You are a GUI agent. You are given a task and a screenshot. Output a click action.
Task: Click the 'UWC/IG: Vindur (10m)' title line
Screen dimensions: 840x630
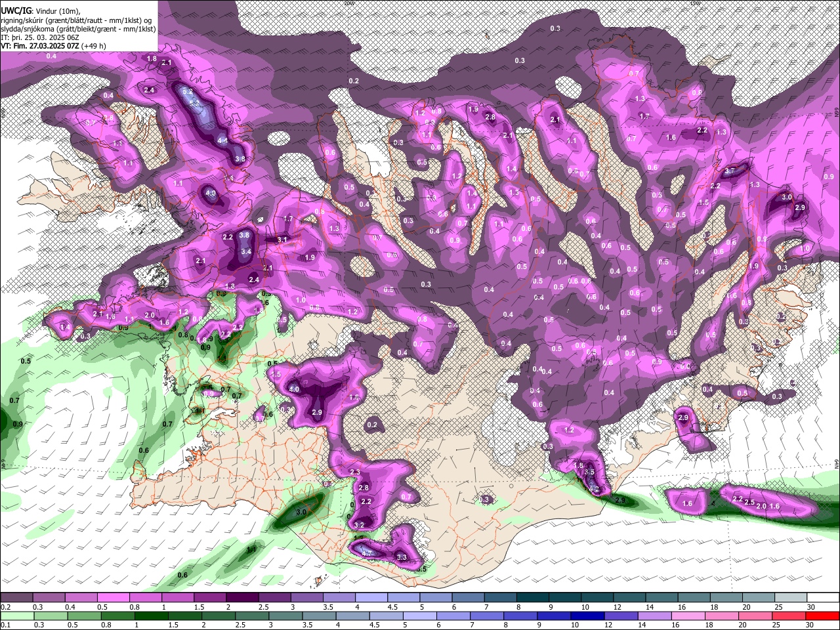coord(40,10)
